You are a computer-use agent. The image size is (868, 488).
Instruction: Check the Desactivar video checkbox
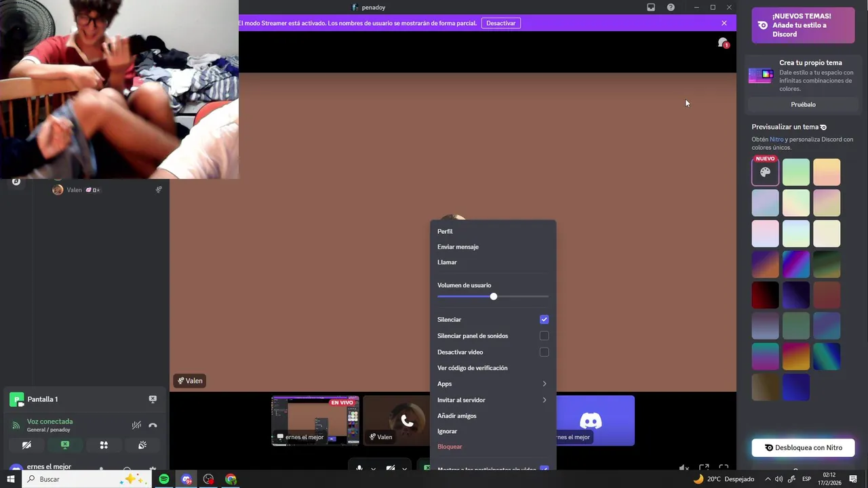coord(544,352)
